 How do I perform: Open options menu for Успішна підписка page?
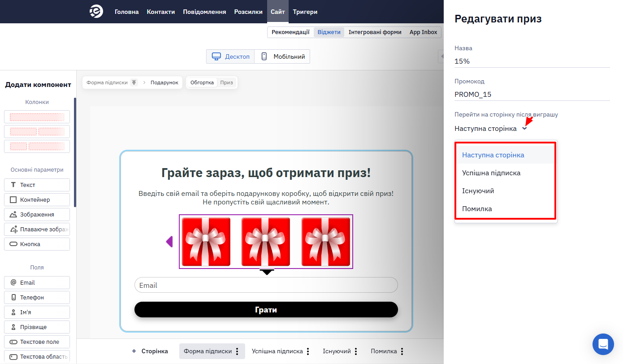308,351
